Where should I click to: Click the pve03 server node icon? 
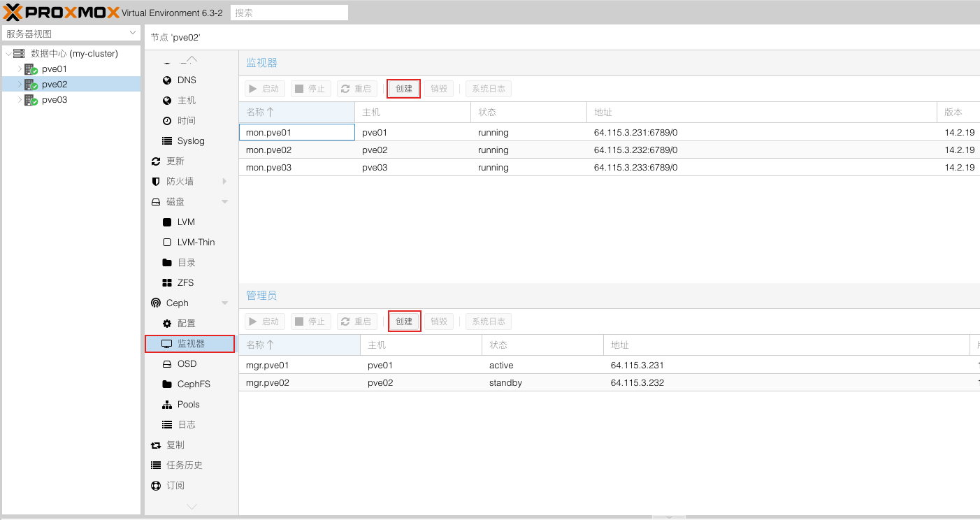click(31, 100)
